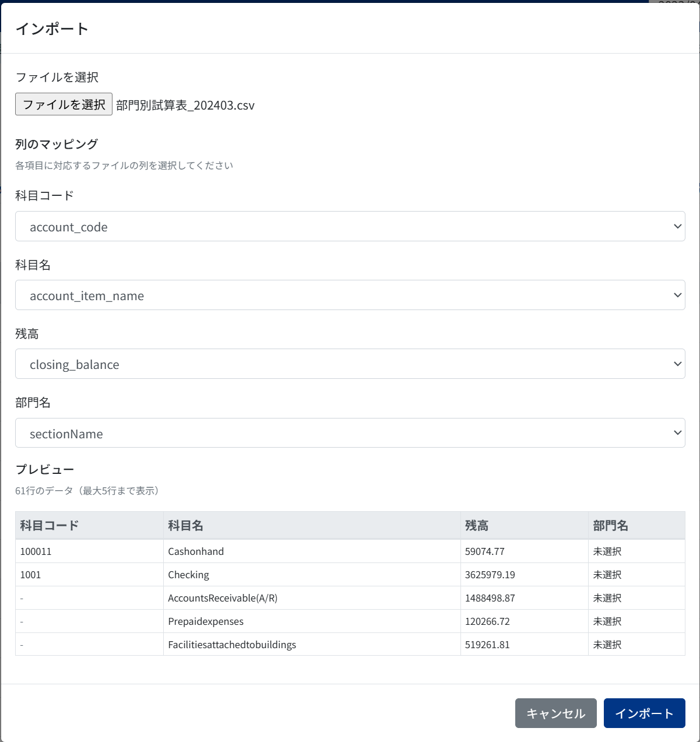Expand the 部門名 sectionName dropdown
700x742 pixels.
click(350, 433)
